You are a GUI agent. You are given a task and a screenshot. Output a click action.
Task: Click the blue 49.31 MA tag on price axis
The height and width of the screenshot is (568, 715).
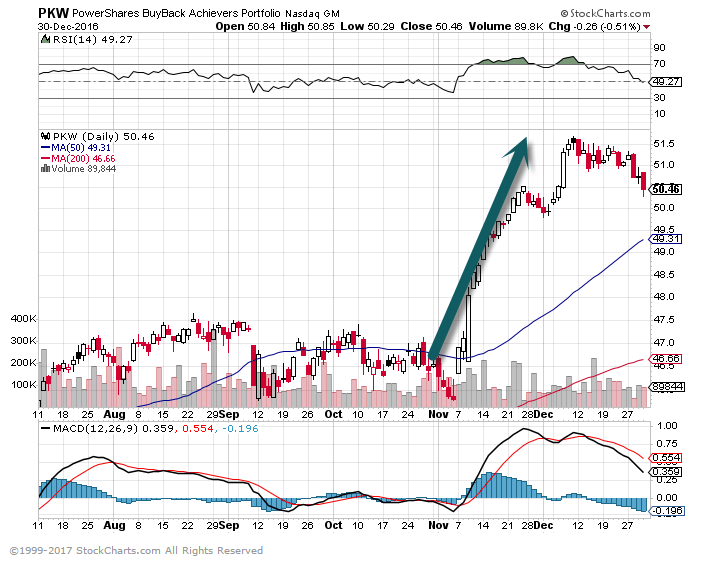667,238
